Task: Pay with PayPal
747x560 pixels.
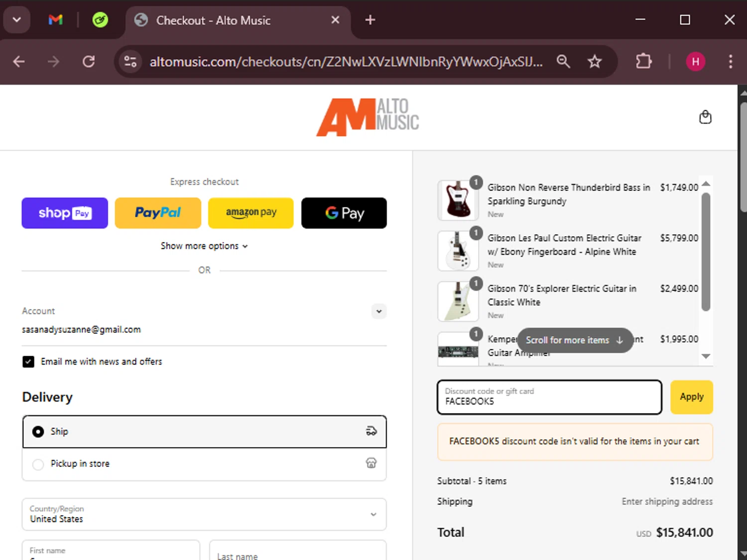Action: point(158,213)
